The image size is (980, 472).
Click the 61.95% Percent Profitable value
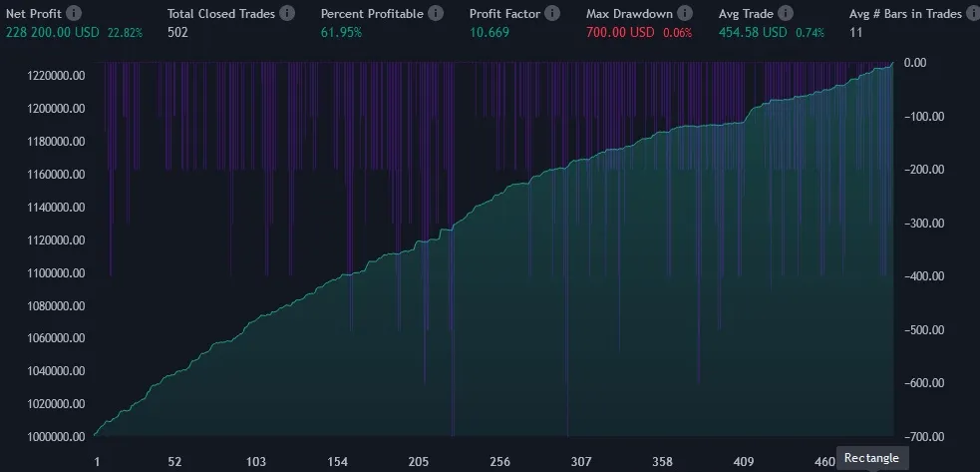coord(341,32)
